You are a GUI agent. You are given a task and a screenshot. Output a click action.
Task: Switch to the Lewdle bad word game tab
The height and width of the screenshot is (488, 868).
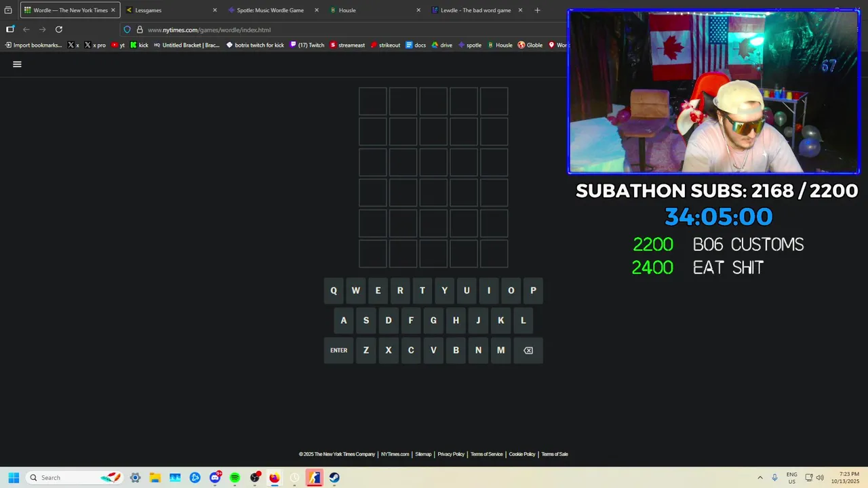click(477, 10)
